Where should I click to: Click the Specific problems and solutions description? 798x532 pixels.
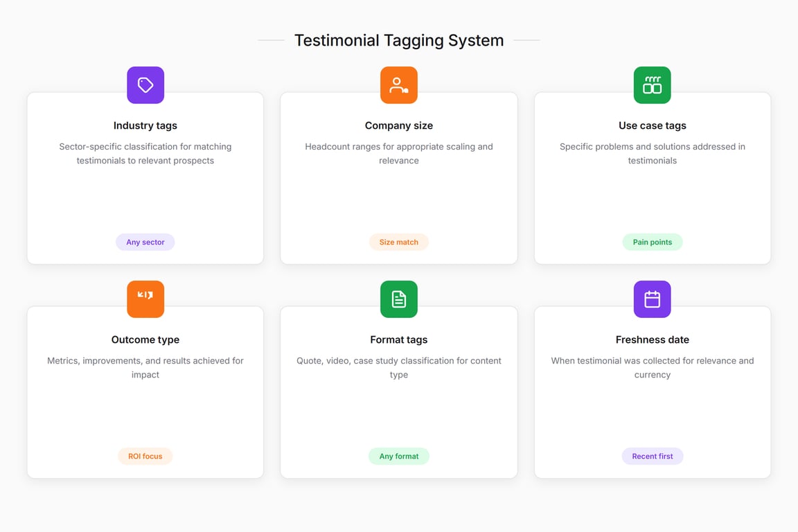(652, 153)
